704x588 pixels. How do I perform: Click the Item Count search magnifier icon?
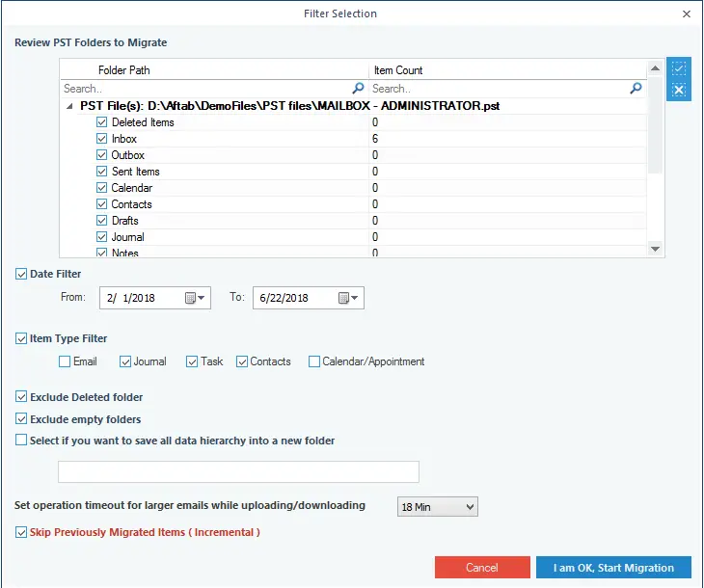click(636, 88)
